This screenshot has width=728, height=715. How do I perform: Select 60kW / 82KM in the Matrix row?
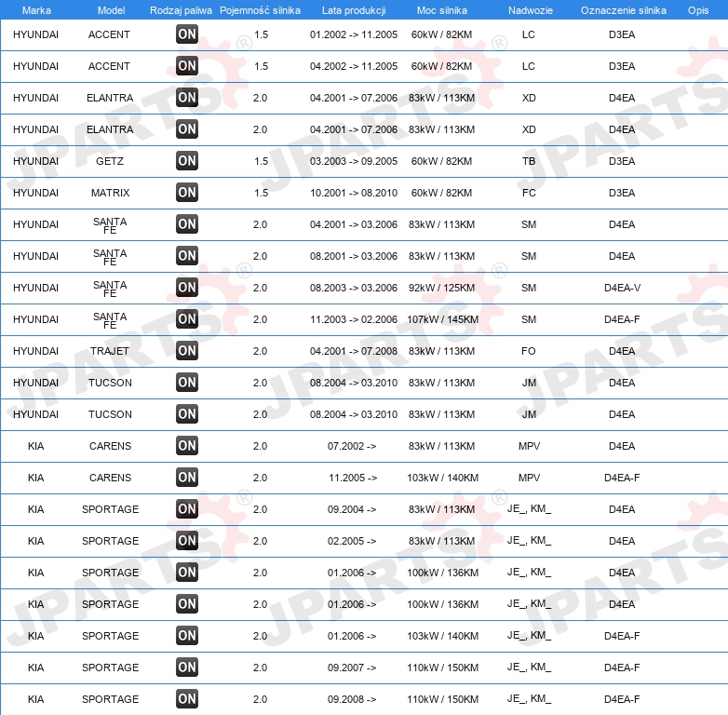coord(441,193)
